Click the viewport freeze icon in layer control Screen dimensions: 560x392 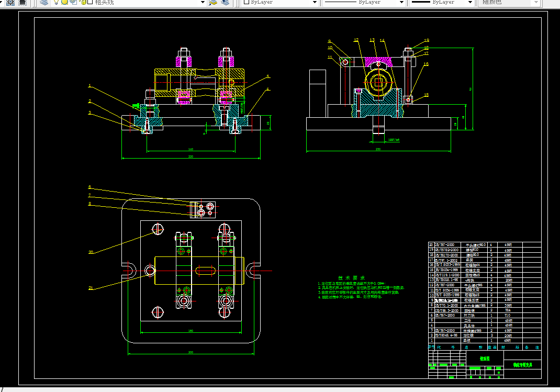tap(74, 2)
